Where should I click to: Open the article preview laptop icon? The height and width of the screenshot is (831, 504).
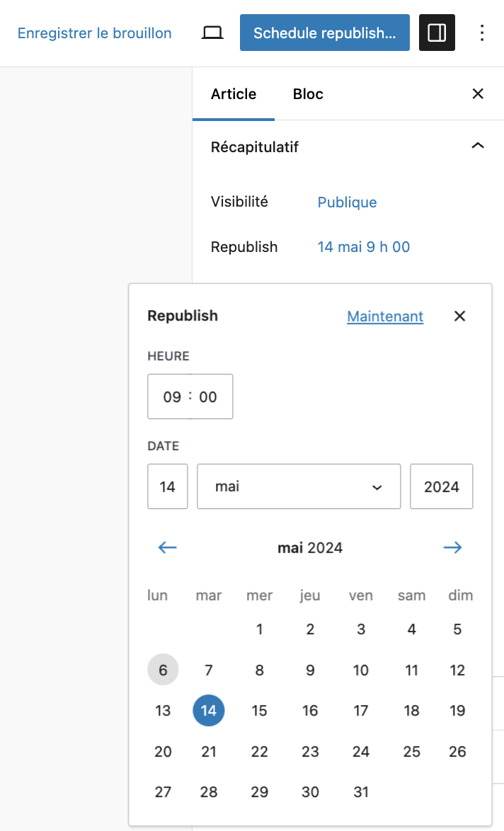click(212, 32)
